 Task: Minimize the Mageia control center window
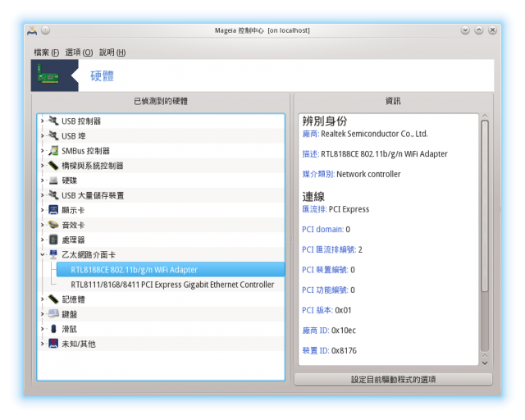465,30
